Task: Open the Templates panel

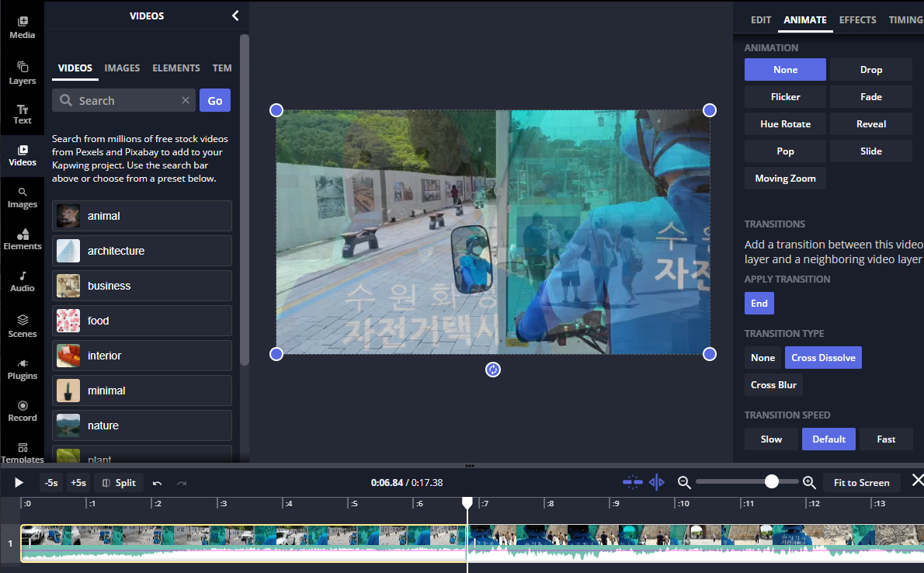Action: 22,452
